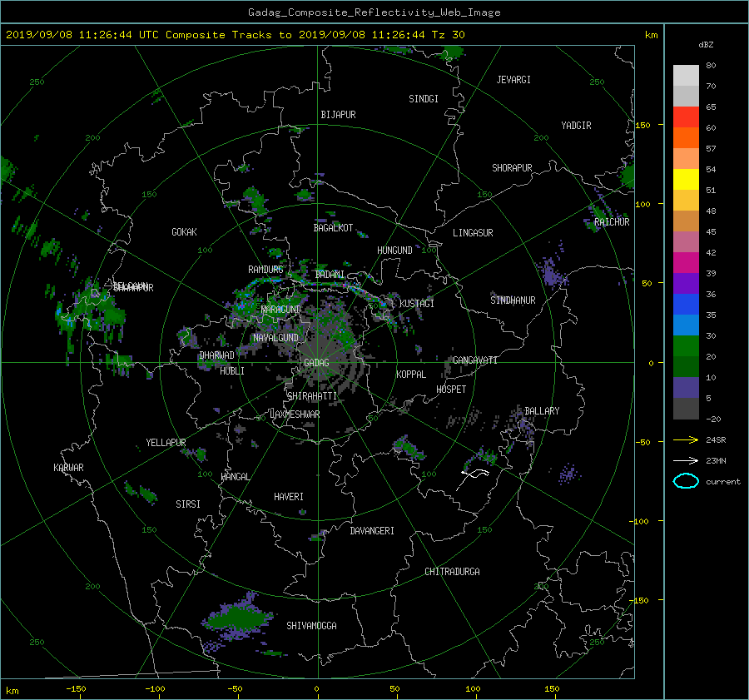Click the white 23MN track arrow in legend

point(686,460)
